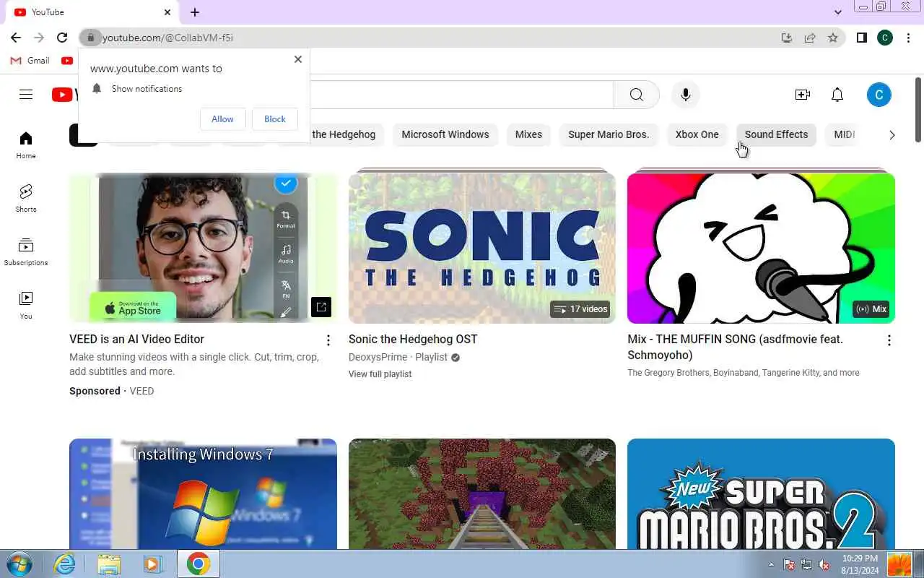Open the Sonic the Hedgehog OST title
Image resolution: width=924 pixels, height=578 pixels.
click(413, 340)
